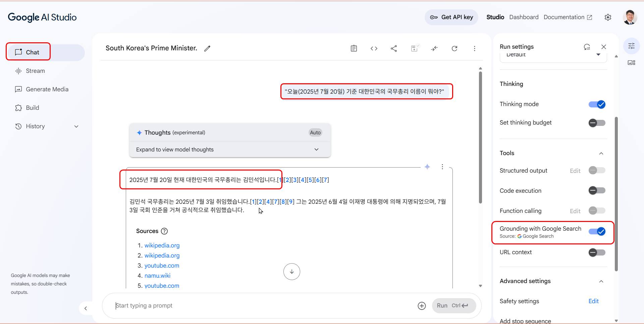Screen dimensions: 644x324
Task: Open the chat header more options menu
Action: [x=474, y=48]
